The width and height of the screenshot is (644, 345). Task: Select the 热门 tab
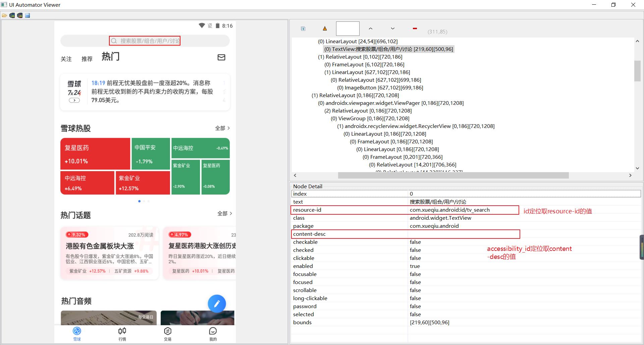(110, 57)
